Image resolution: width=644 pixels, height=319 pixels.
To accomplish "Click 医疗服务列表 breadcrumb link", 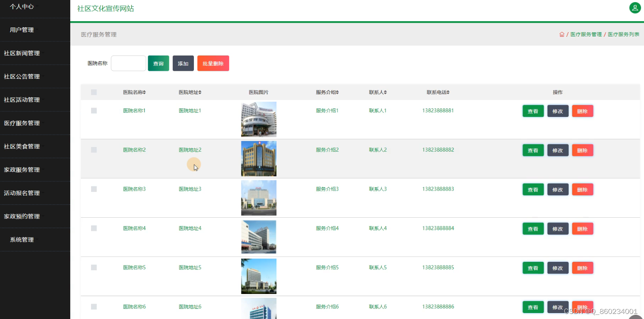I will tap(624, 35).
